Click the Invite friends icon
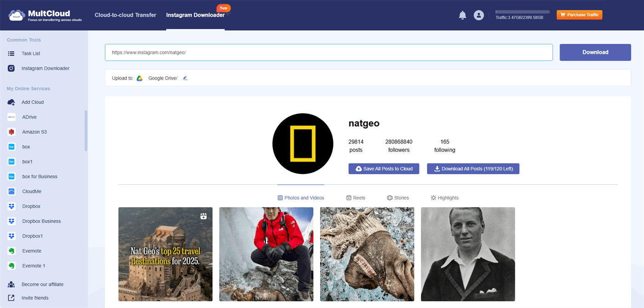The height and width of the screenshot is (308, 644). [x=11, y=298]
